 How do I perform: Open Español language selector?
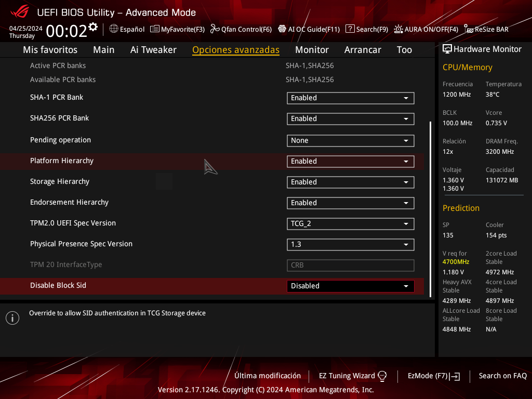point(132,29)
